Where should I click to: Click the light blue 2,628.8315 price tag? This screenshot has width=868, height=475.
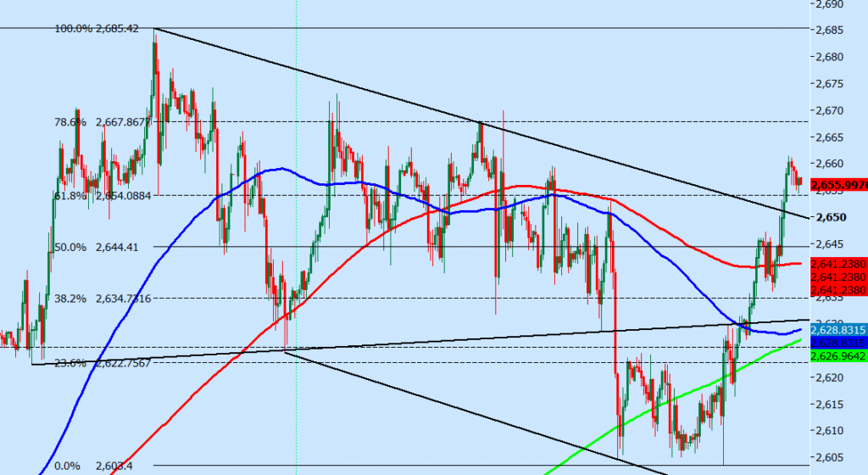coord(837,329)
